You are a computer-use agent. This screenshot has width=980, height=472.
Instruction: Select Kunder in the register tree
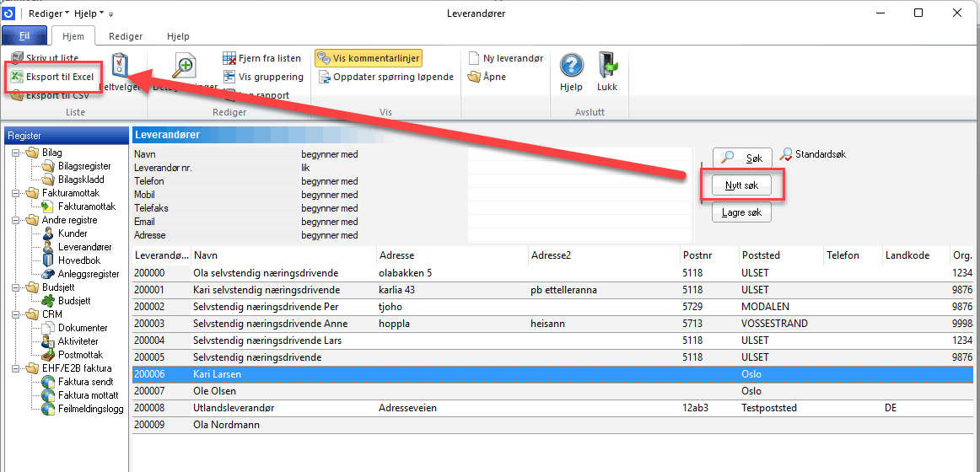(x=73, y=233)
